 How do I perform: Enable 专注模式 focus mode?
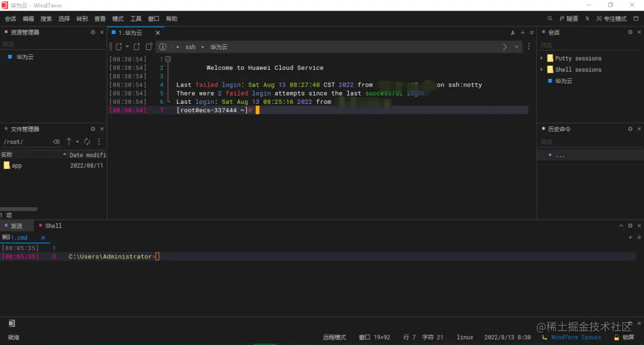click(612, 19)
